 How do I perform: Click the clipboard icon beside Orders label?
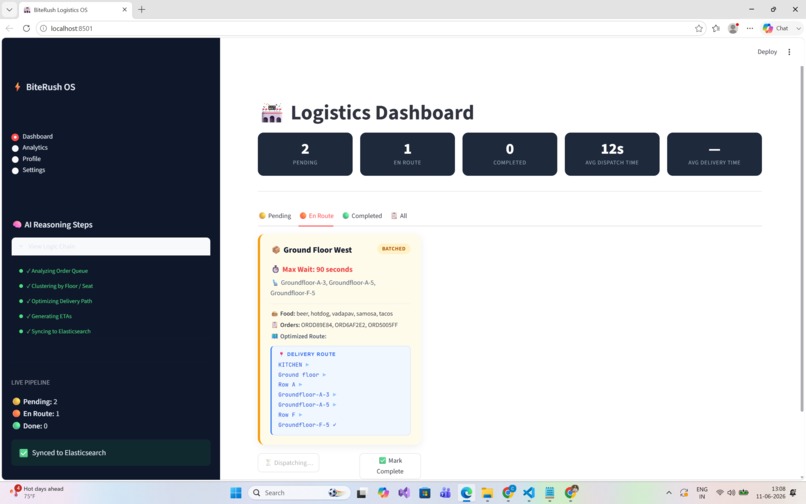click(274, 325)
